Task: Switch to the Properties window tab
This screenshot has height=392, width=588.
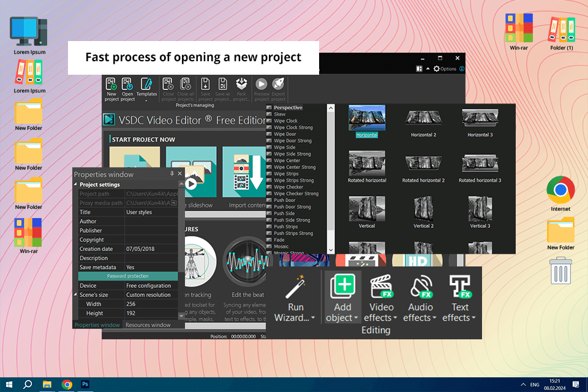Action: 97,325
